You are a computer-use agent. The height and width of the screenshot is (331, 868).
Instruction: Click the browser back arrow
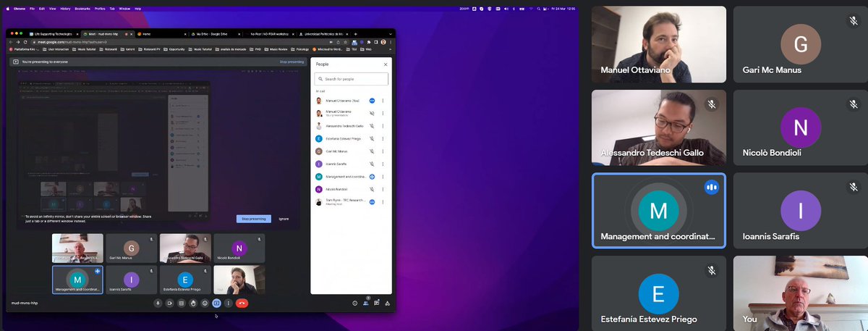click(10, 42)
